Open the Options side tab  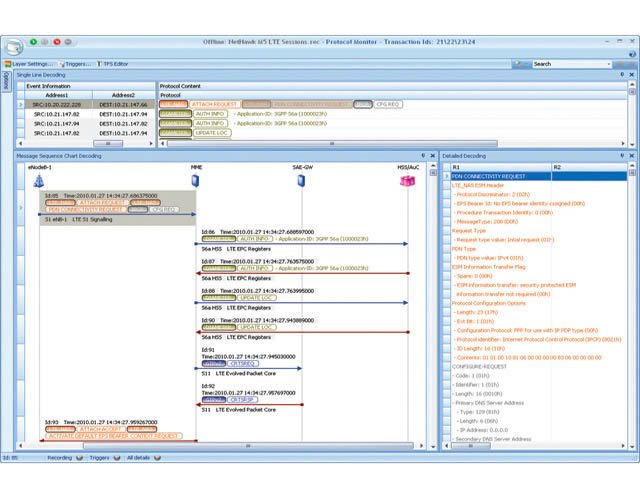point(5,81)
